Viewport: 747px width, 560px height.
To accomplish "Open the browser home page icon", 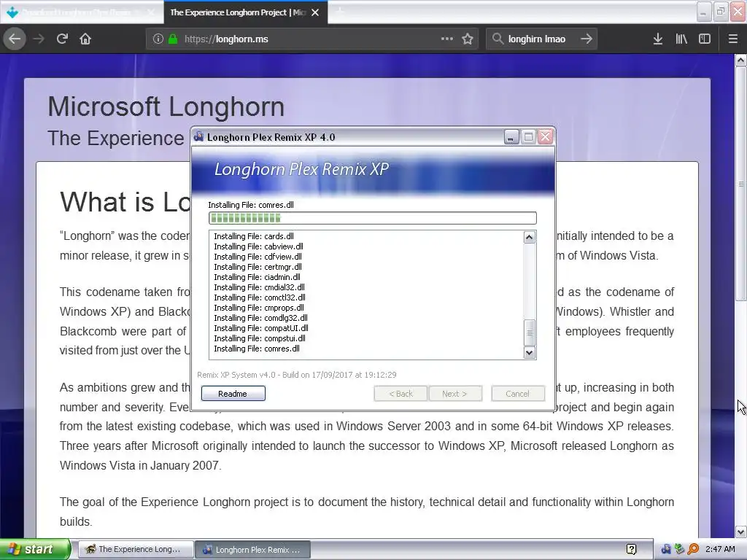I will coord(85,39).
